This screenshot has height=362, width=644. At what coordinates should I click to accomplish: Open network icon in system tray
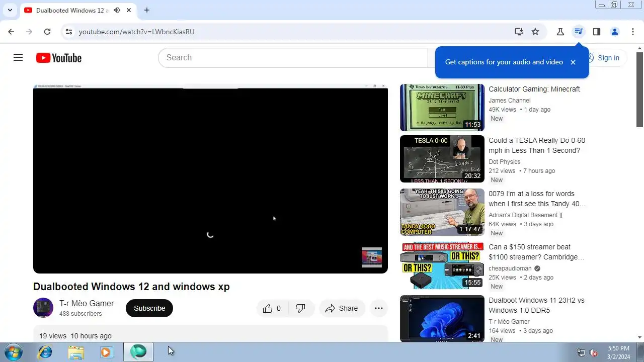(581, 352)
